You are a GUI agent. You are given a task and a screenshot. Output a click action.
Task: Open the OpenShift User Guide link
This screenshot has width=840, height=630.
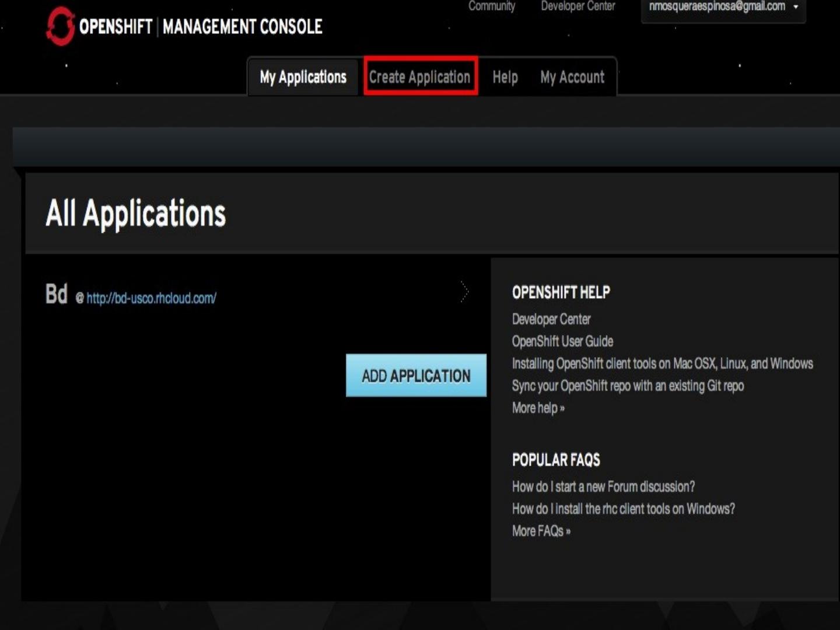point(562,341)
